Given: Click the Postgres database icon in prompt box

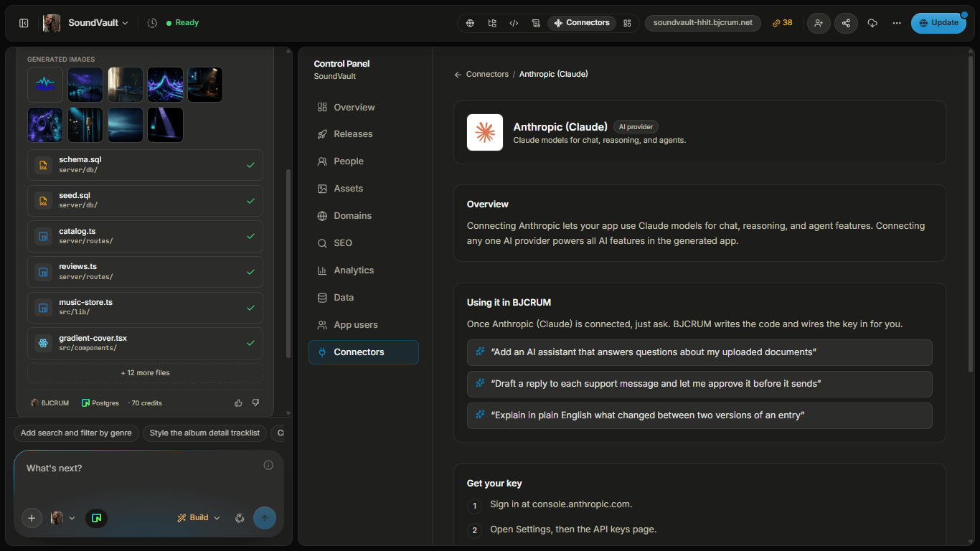Looking at the screenshot, I should (x=97, y=518).
